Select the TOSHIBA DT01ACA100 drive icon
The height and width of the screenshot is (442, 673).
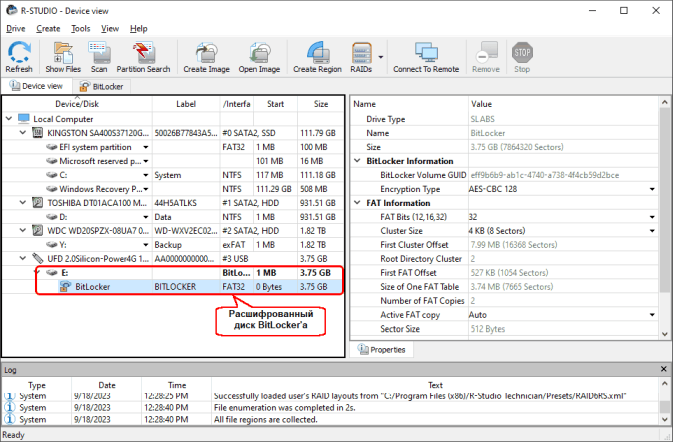click(x=38, y=203)
